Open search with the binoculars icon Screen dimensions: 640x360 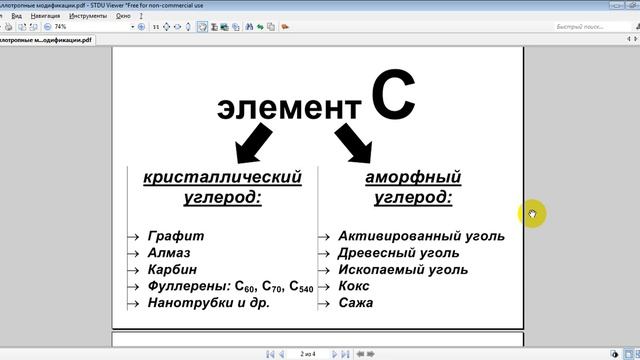pos(249,27)
